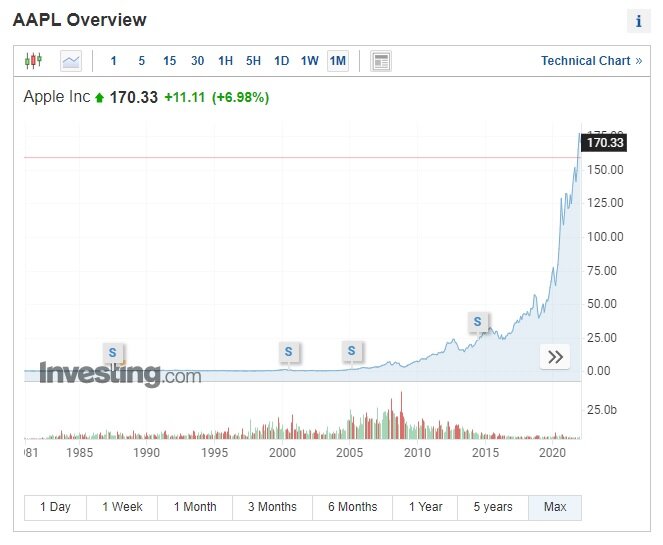663x545 pixels.
Task: Click the 50.00 axis label
Action: tap(602, 304)
